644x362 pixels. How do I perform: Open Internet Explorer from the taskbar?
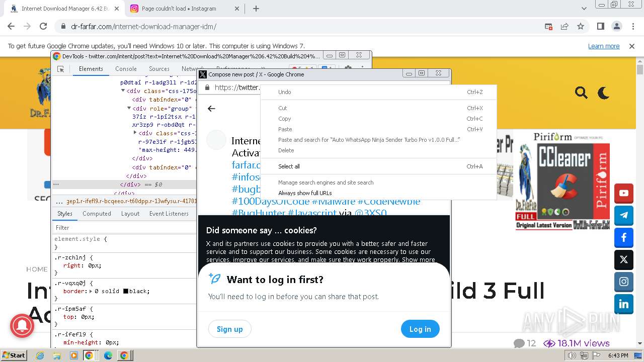tap(40, 355)
